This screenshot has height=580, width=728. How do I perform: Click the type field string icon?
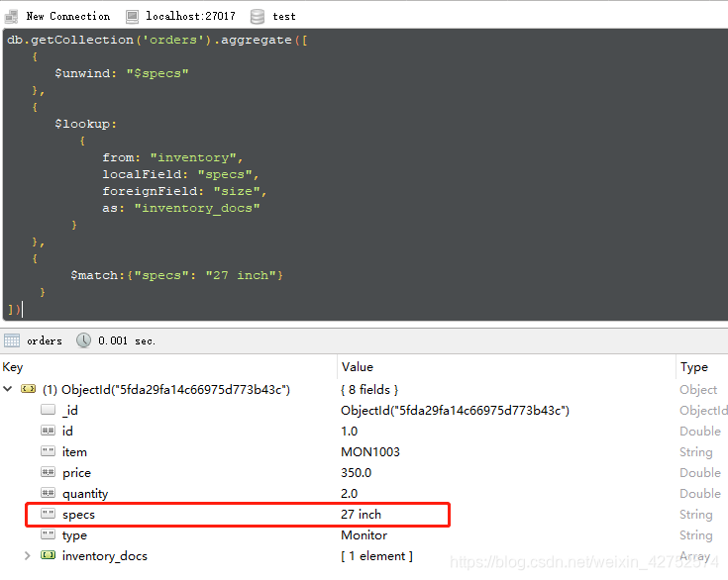pos(48,534)
